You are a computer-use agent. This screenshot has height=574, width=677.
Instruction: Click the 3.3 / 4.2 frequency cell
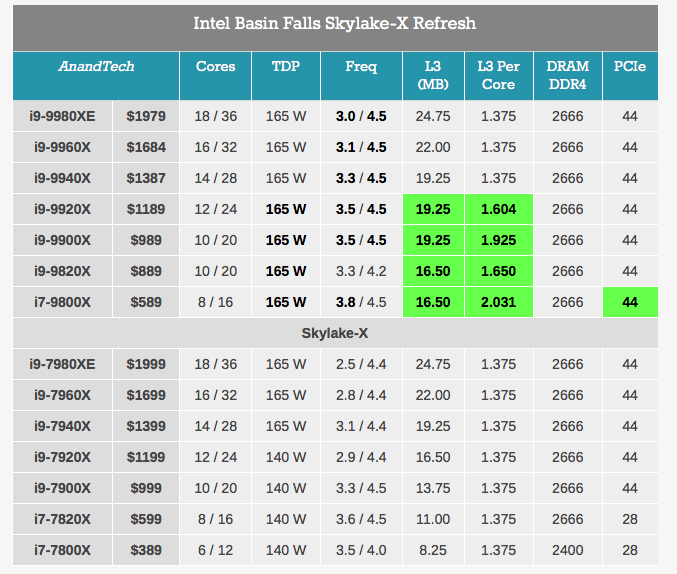point(361,271)
